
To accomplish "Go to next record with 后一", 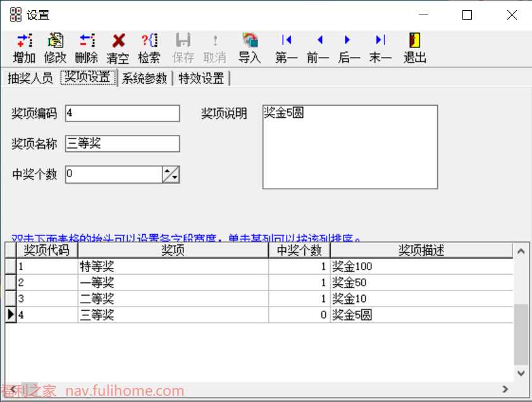I will [x=349, y=42].
